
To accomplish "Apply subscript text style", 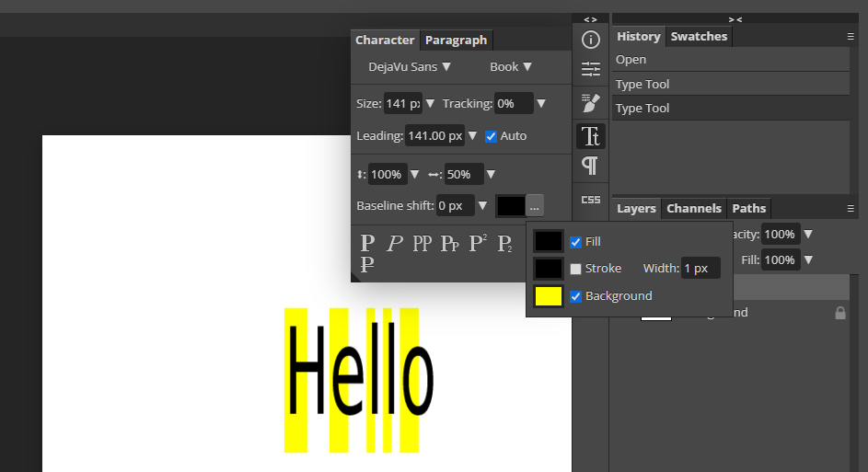I will coord(504,243).
